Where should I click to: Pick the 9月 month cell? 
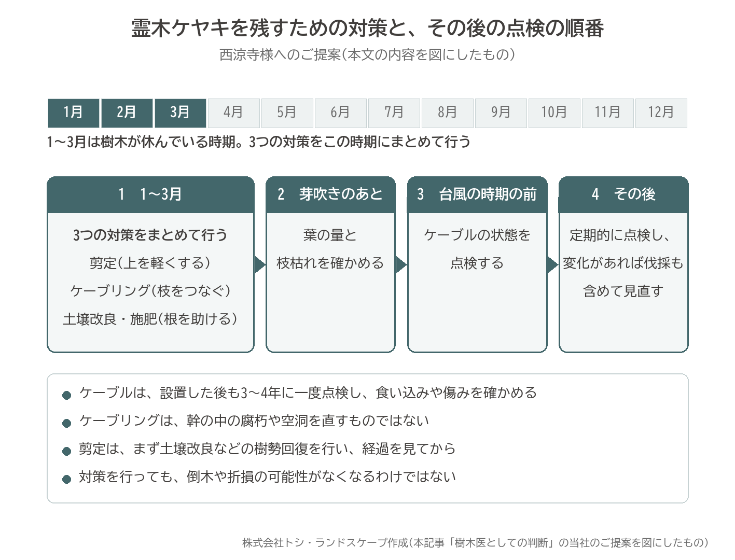(x=501, y=113)
